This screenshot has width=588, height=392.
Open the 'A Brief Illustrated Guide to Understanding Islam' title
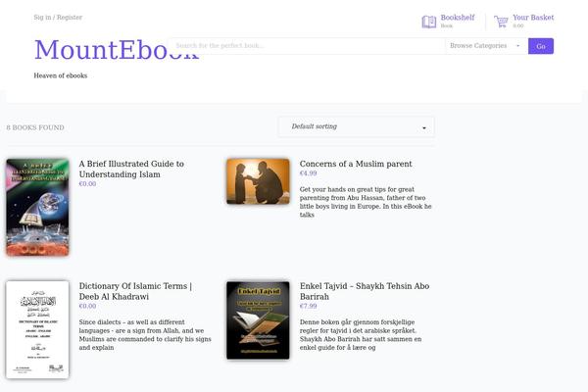[x=131, y=170]
